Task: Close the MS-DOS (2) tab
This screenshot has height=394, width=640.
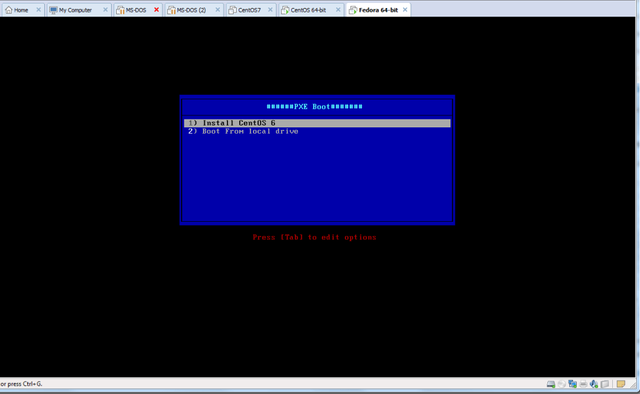Action: [x=218, y=10]
